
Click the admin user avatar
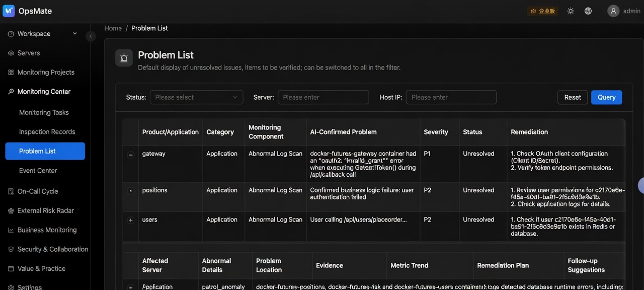613,11
